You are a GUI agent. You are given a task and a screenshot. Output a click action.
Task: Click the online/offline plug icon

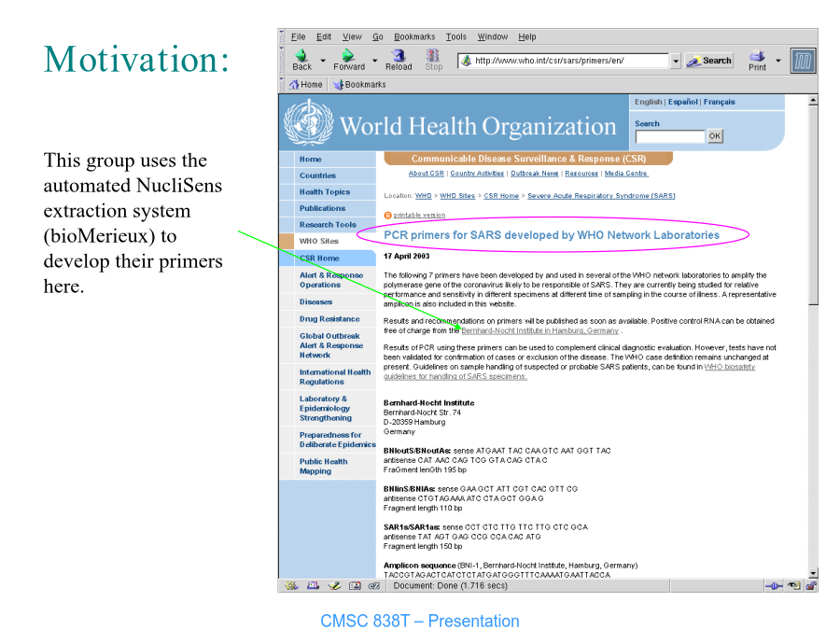774,586
